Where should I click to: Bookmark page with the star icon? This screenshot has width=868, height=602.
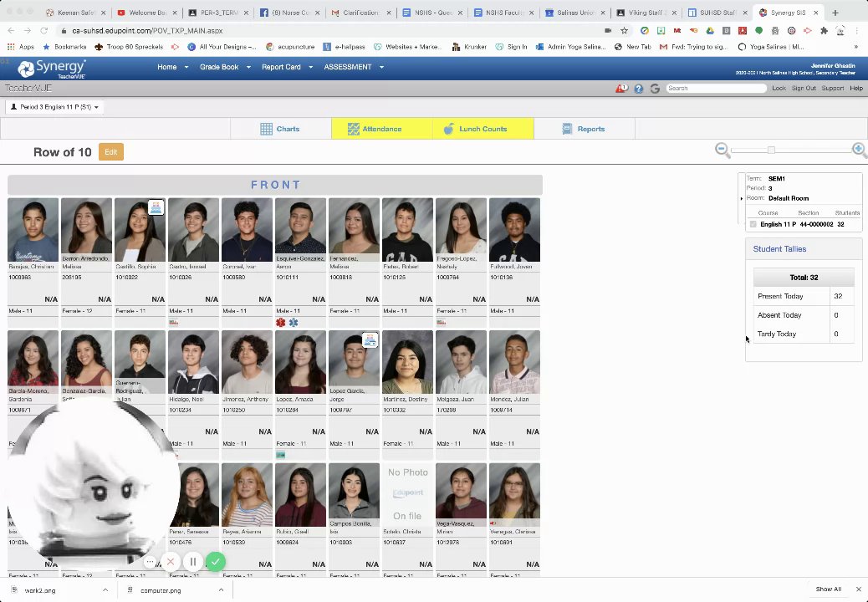click(x=625, y=31)
